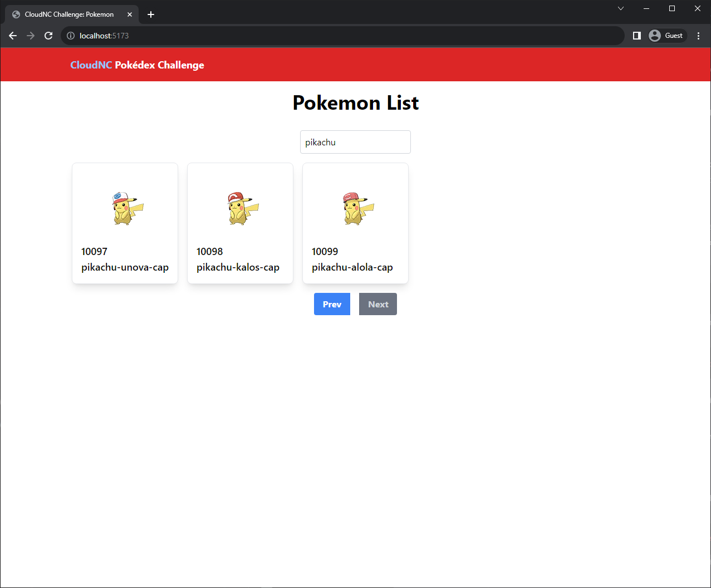This screenshot has height=588, width=711.
Task: Click the browser back arrow
Action: [13, 36]
